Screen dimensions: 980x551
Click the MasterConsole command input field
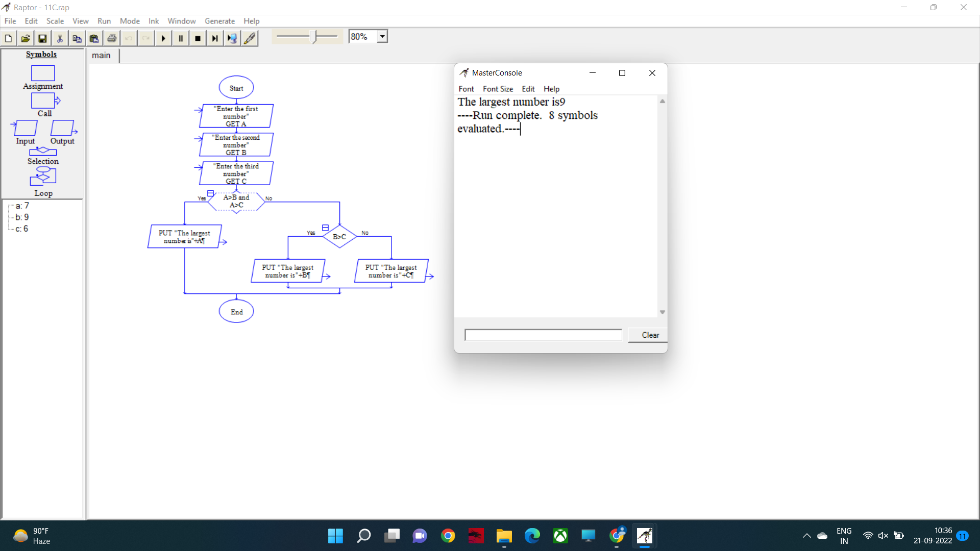[543, 335]
